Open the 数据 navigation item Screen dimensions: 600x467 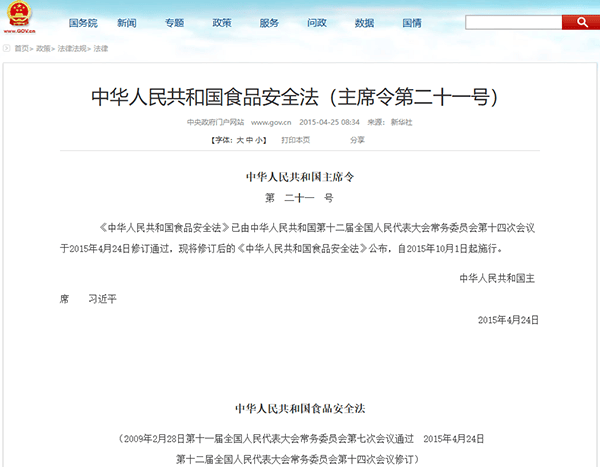(x=364, y=22)
